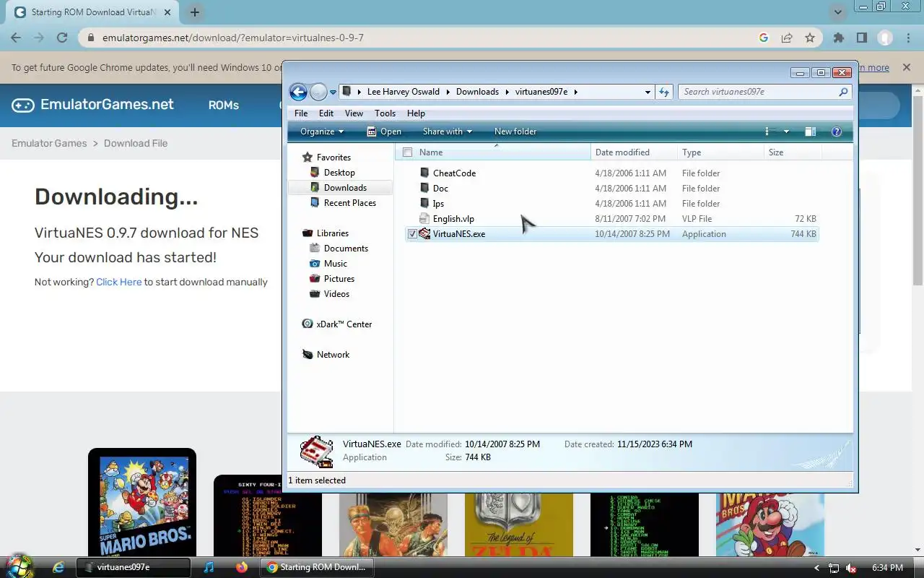Select the VirtuaNES.exe application icon

[x=424, y=234]
